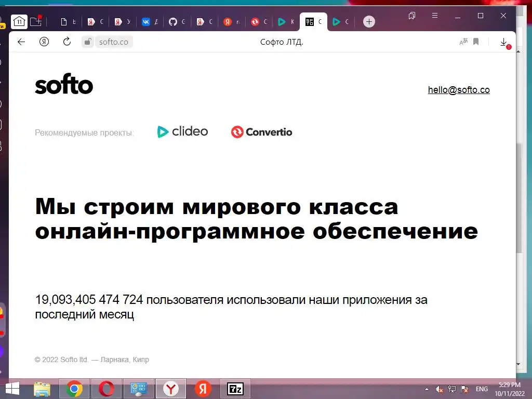Open the Convertio project link
The height and width of the screenshot is (399, 532).
coord(262,131)
